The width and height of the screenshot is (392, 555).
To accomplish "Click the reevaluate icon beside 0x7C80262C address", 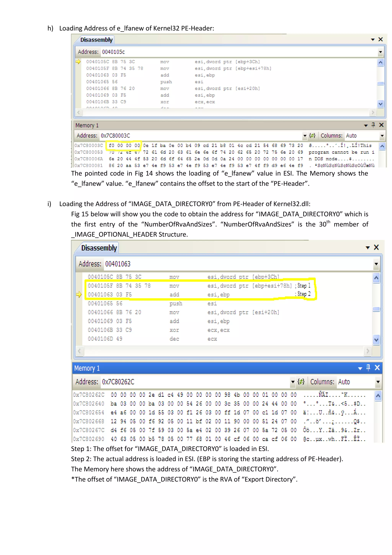I will point(301,382).
